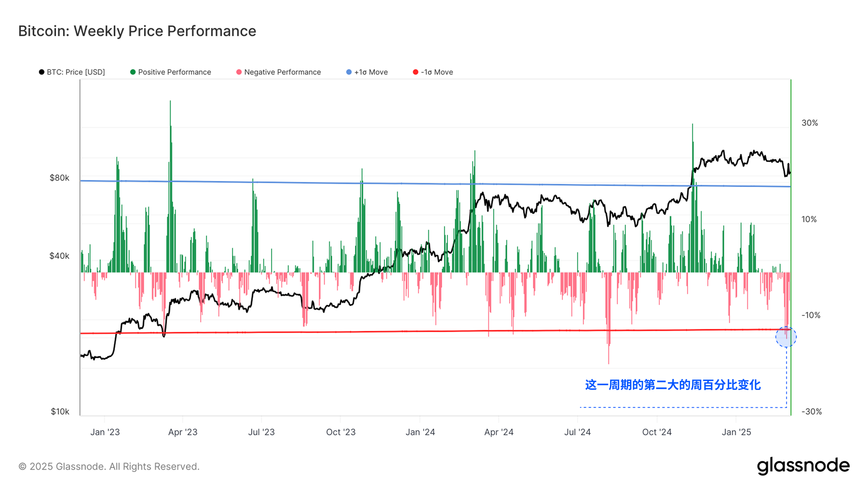Click the -10% right axis label
The width and height of the screenshot is (868, 488).
[810, 315]
